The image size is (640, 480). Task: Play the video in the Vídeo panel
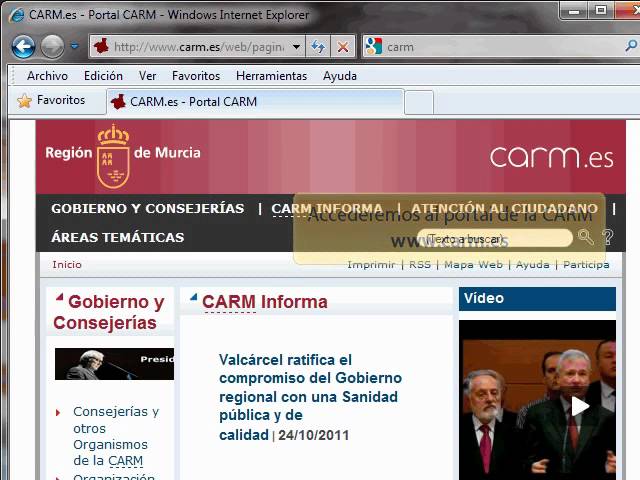point(579,405)
